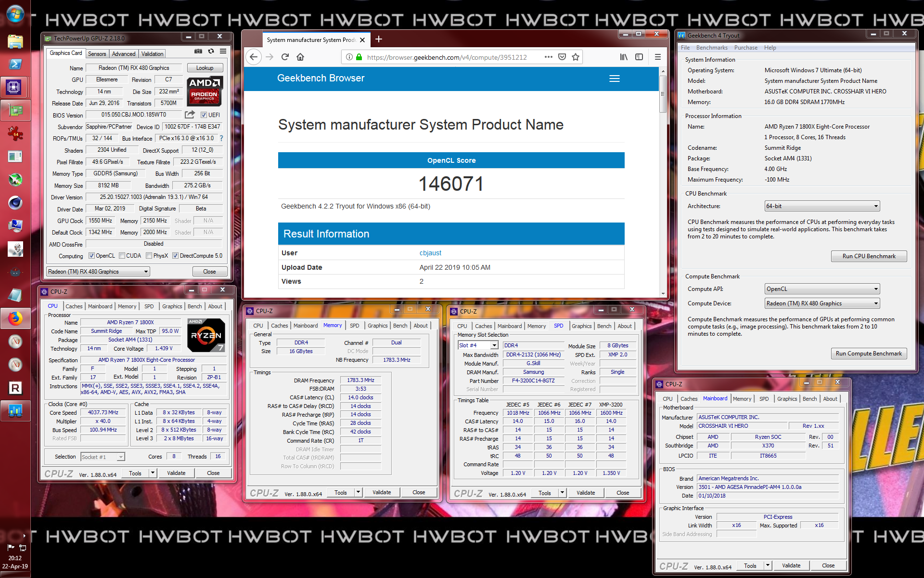This screenshot has width=924, height=578.
Task: Open the Benchmarks menu in Geekbench 4
Action: pyautogui.click(x=712, y=48)
